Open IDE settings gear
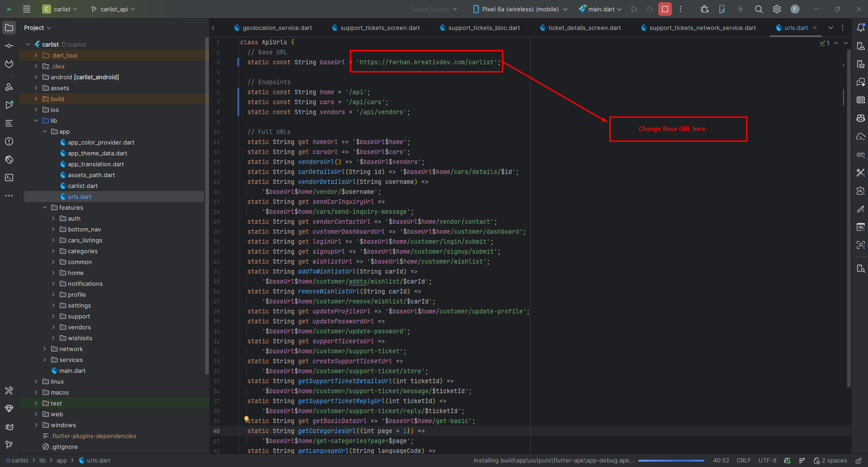The height and width of the screenshot is (467, 868). 777,9
